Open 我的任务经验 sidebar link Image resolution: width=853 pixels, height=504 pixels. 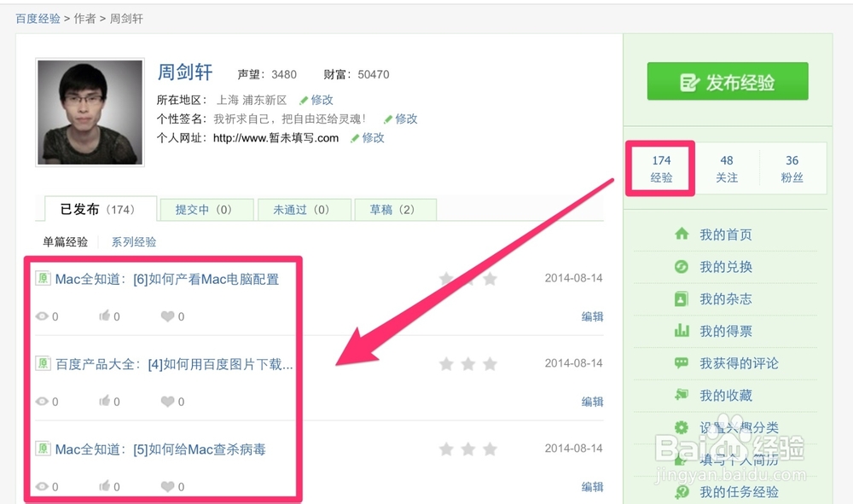click(x=739, y=492)
